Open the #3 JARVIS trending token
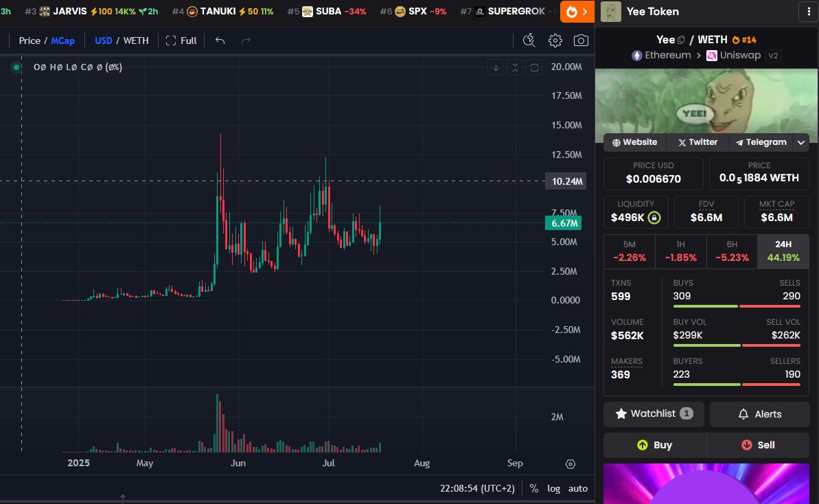819x504 pixels. coord(91,12)
